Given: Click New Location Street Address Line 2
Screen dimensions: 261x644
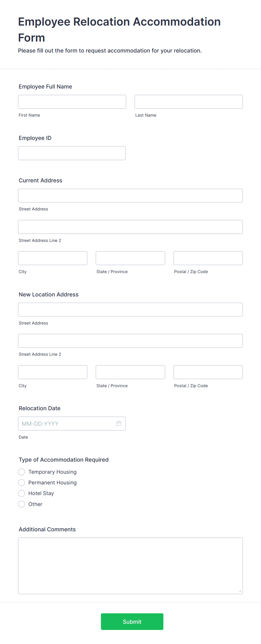Looking at the screenshot, I should 130,341.
